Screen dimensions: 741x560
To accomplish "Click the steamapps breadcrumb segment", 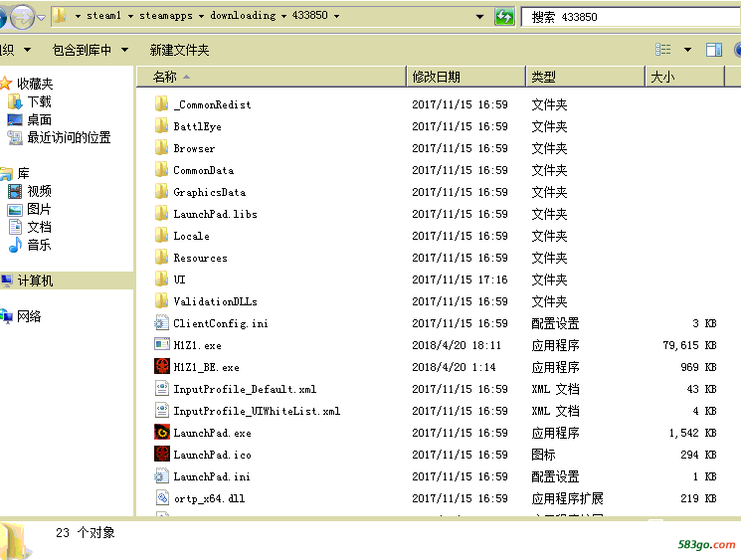I will (166, 16).
